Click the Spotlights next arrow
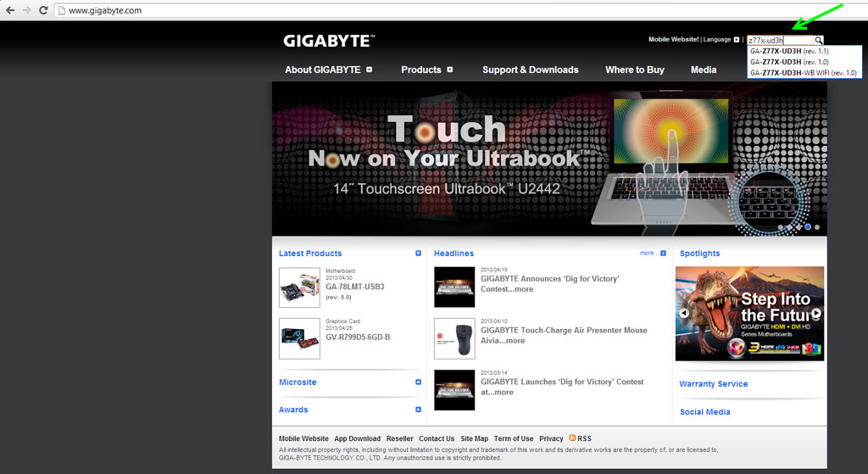The height and width of the screenshot is (474, 868). [816, 314]
